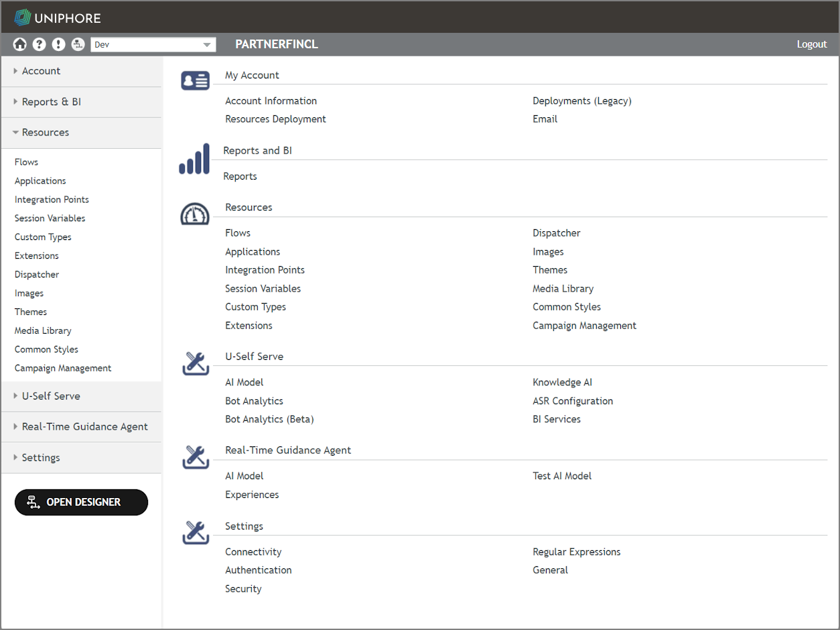Click the Settings section tools icon
This screenshot has height=630, width=840.
(196, 533)
